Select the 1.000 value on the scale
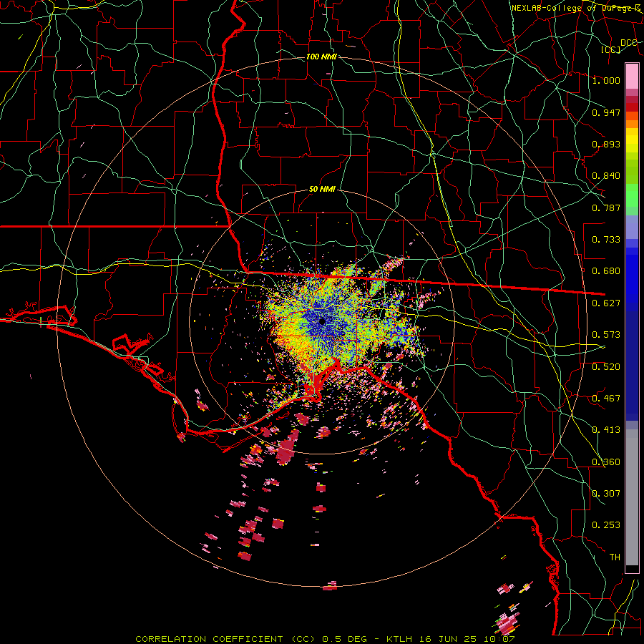The image size is (644, 644). (x=606, y=80)
